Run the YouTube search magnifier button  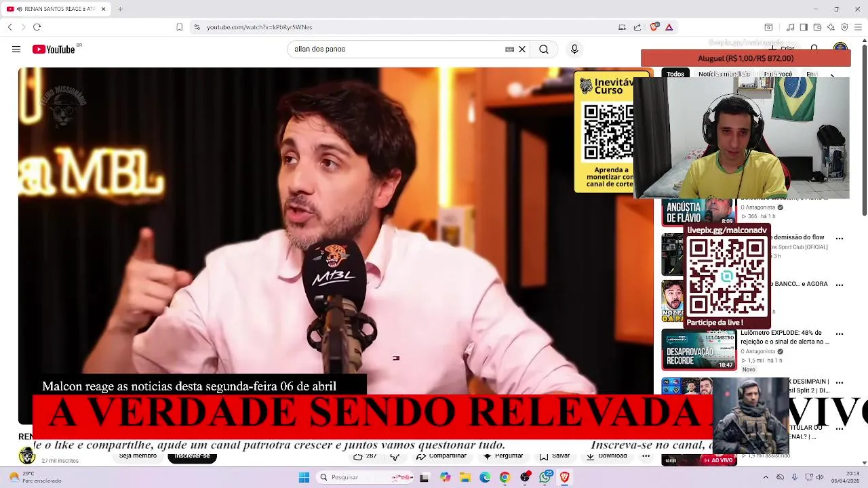(544, 49)
